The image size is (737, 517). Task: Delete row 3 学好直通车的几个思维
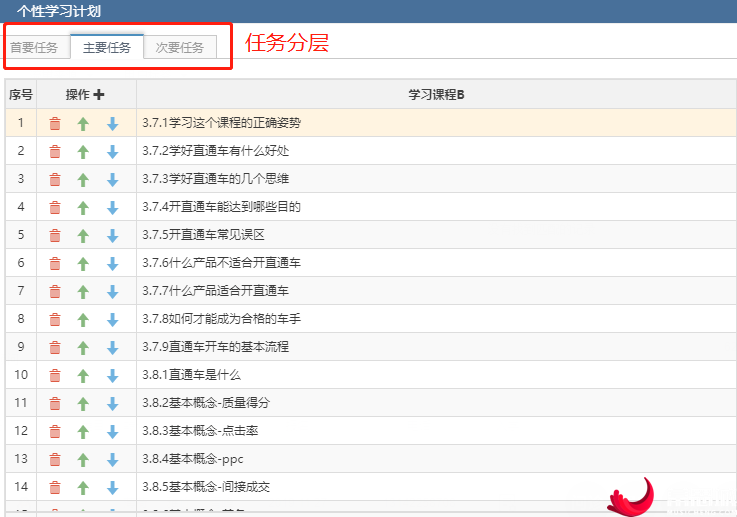(x=55, y=180)
